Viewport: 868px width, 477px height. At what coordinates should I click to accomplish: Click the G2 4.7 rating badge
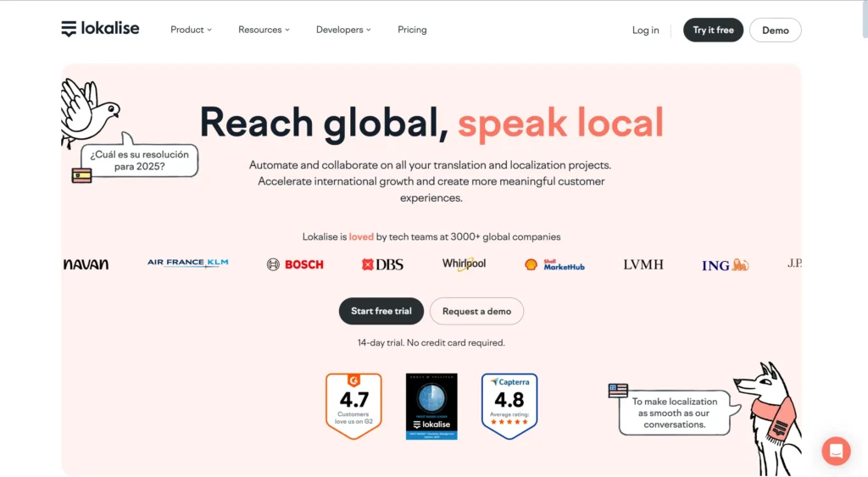[x=353, y=406]
